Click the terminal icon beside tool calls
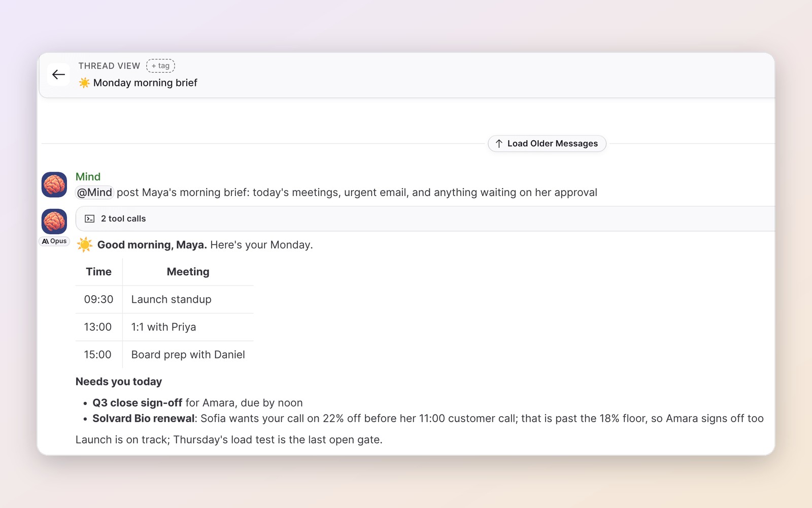The height and width of the screenshot is (508, 812). [x=90, y=219]
